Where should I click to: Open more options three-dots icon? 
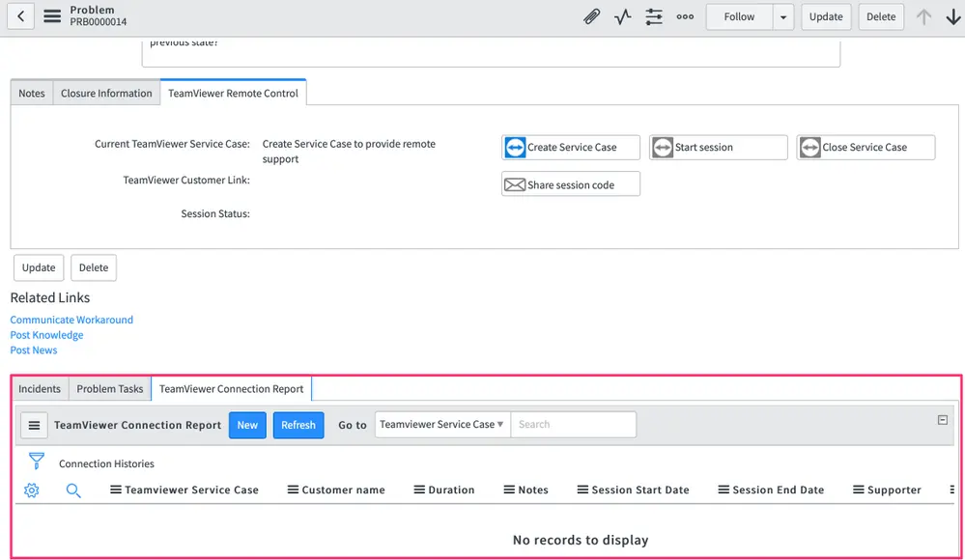pyautogui.click(x=685, y=16)
